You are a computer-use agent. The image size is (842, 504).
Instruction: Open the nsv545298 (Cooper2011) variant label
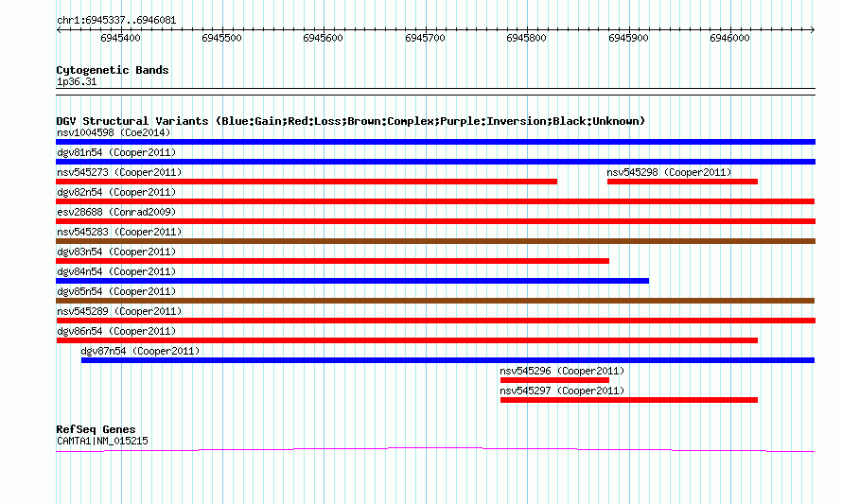click(x=669, y=172)
